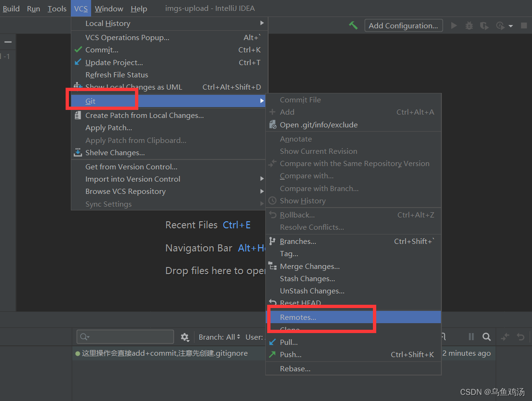Select Stash Changes... in Git submenu

point(353,279)
